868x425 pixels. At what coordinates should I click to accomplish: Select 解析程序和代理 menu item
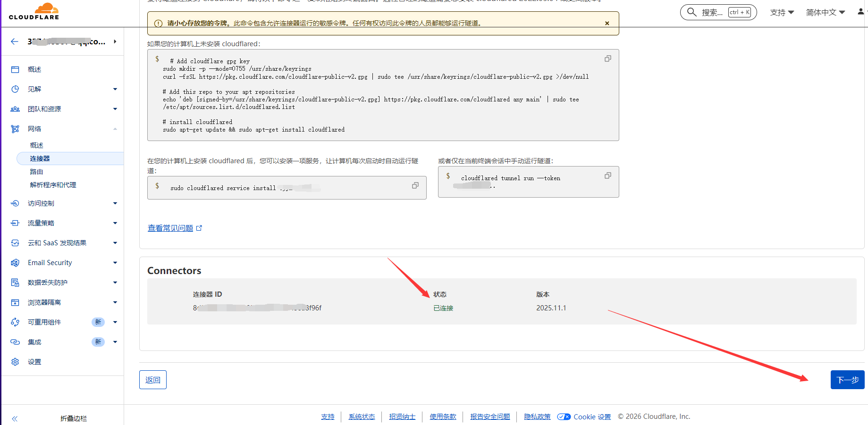coord(53,185)
